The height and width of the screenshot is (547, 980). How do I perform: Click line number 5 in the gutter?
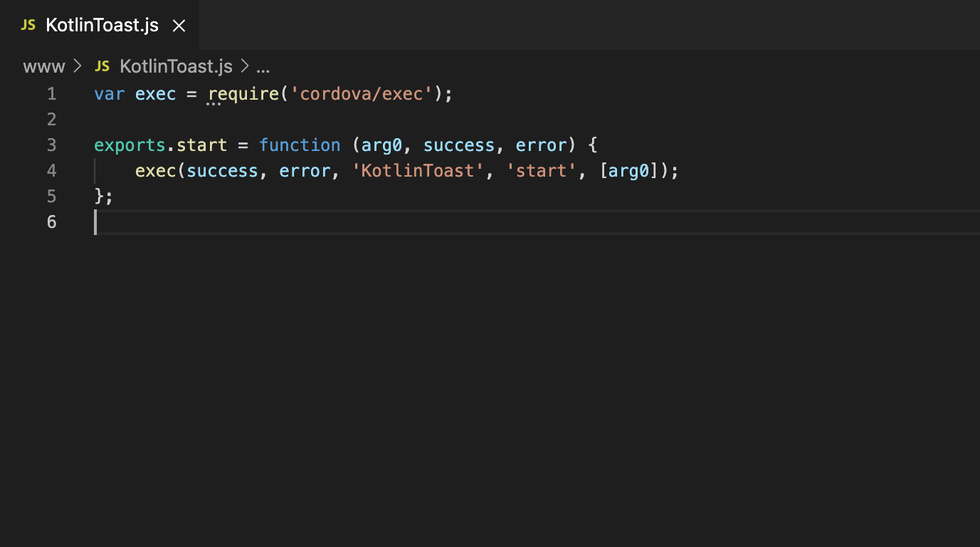click(51, 197)
